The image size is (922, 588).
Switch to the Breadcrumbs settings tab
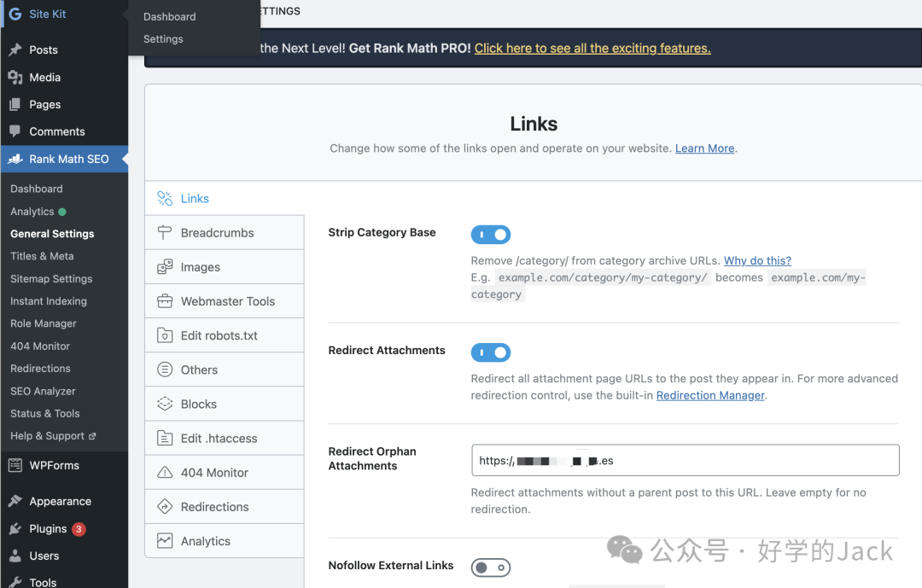point(225,232)
